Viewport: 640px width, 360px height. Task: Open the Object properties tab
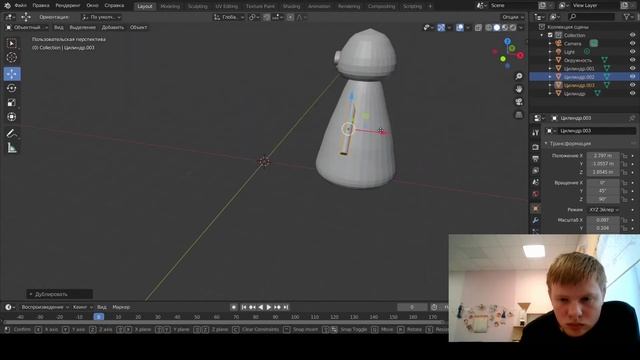click(x=536, y=208)
